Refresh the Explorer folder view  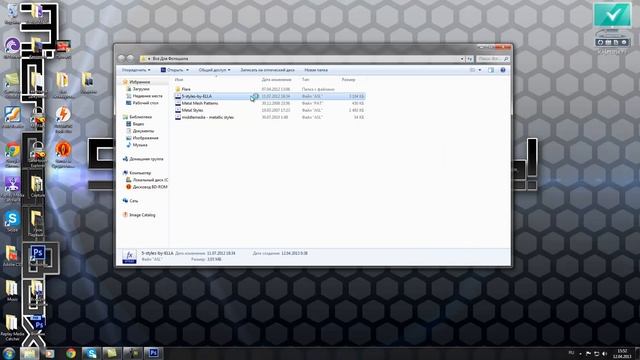[x=469, y=59]
